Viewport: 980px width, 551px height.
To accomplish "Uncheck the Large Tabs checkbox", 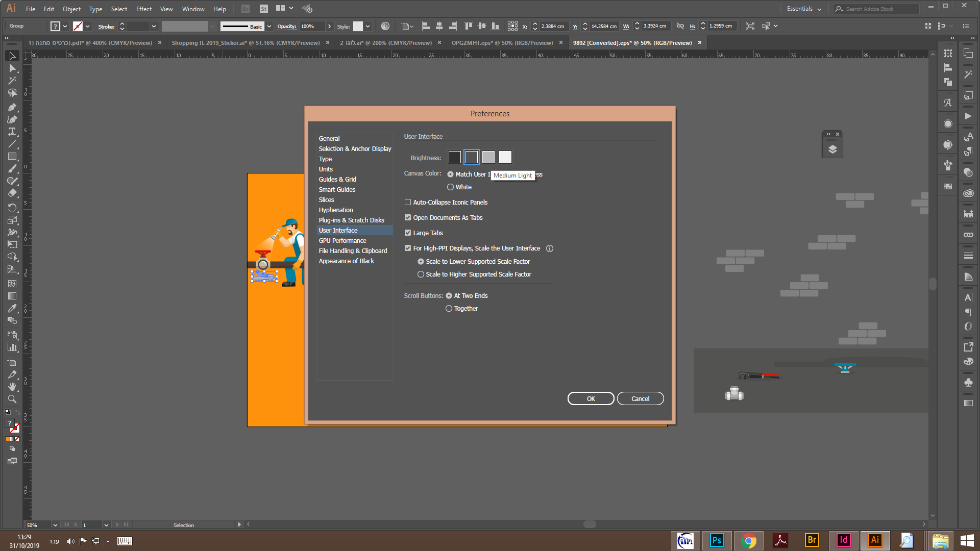I will click(x=408, y=233).
